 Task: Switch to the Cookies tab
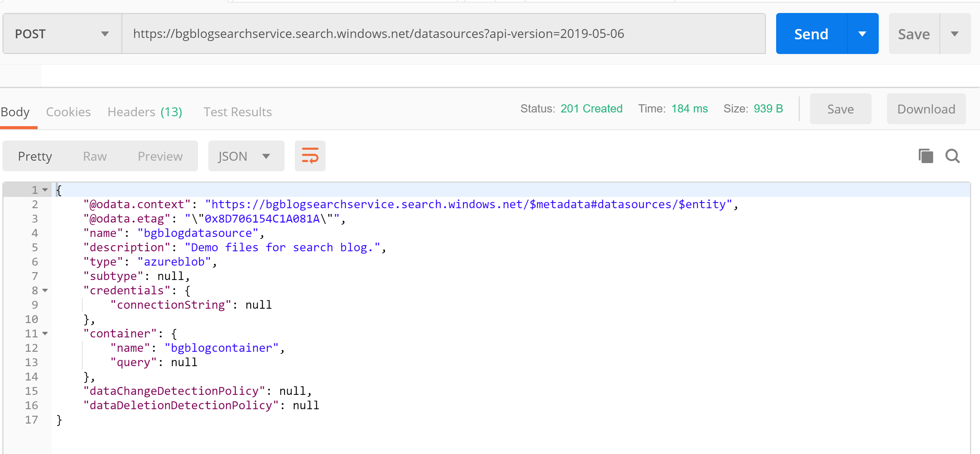[68, 112]
